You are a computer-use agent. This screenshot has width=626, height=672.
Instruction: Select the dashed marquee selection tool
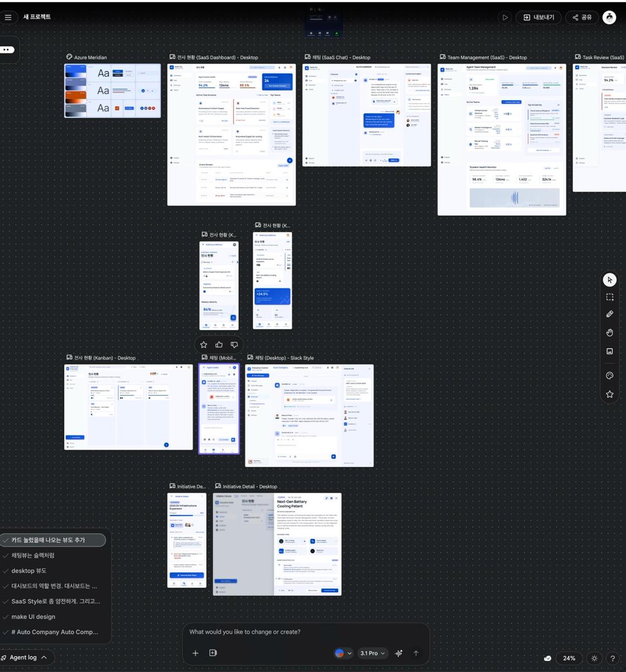[610, 297]
